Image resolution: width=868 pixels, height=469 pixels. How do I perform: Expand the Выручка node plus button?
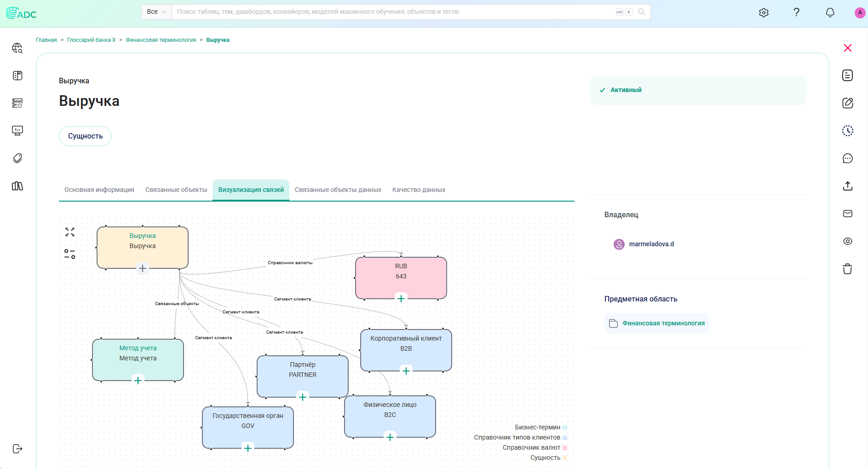[143, 268]
